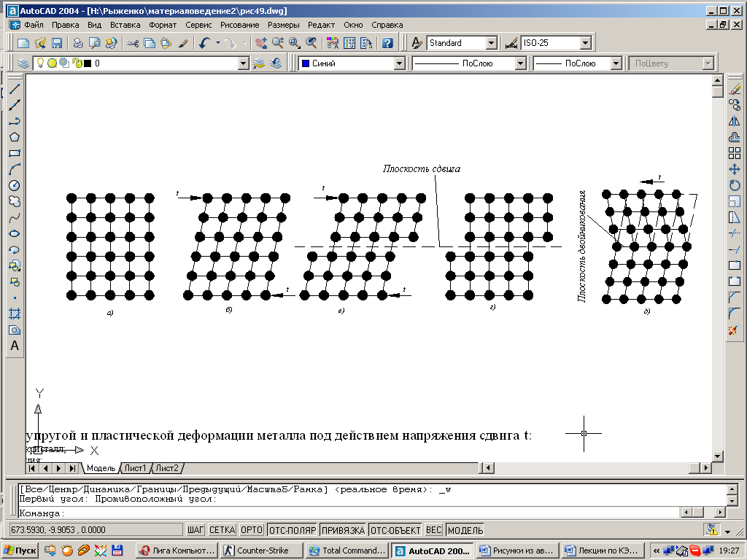Create a new drawing with New icon
Image resolution: width=747 pixels, height=560 pixels.
23,43
